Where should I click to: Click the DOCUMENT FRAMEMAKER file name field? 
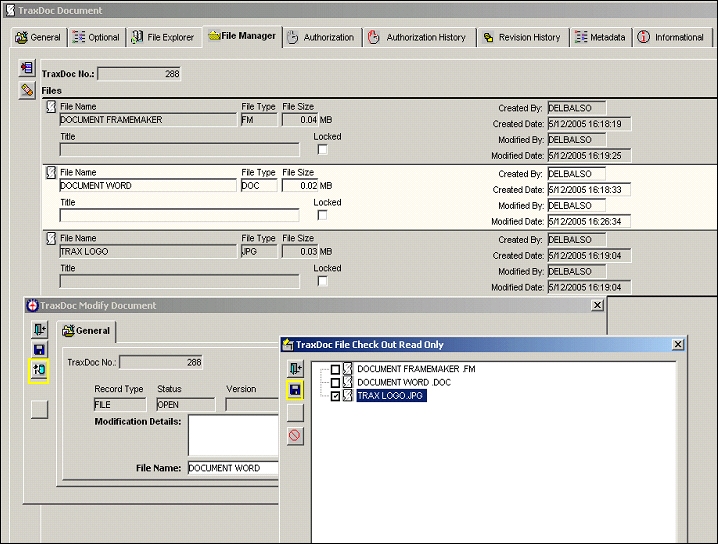(x=148, y=120)
